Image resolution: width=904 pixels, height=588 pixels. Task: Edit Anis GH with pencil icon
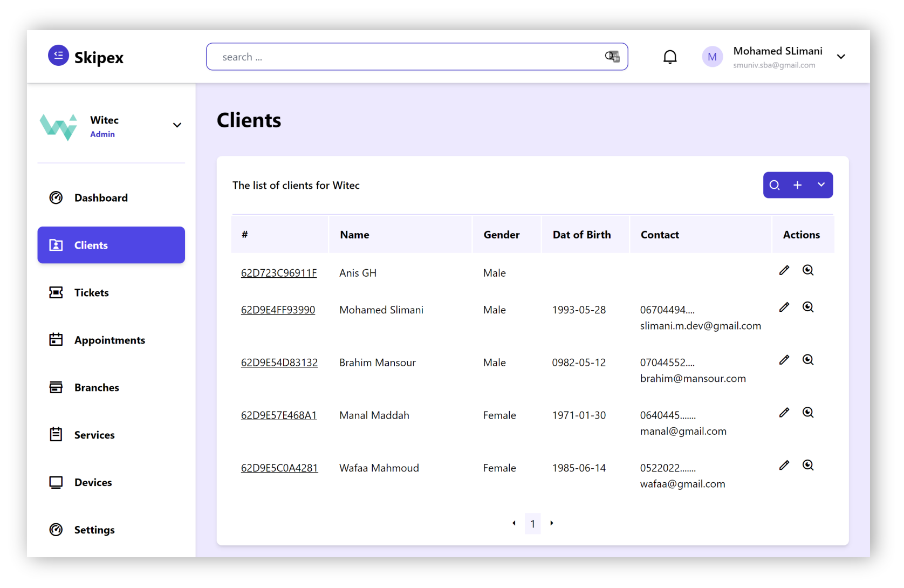[784, 270]
